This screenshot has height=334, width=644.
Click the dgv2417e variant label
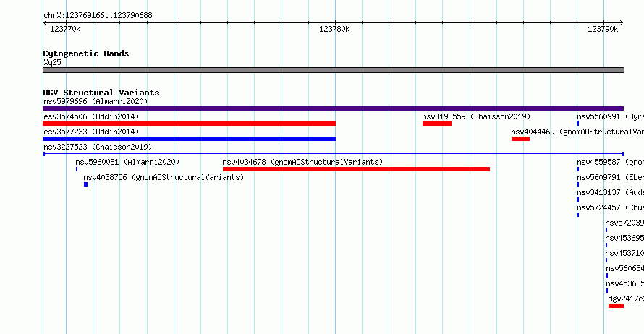[627, 299]
